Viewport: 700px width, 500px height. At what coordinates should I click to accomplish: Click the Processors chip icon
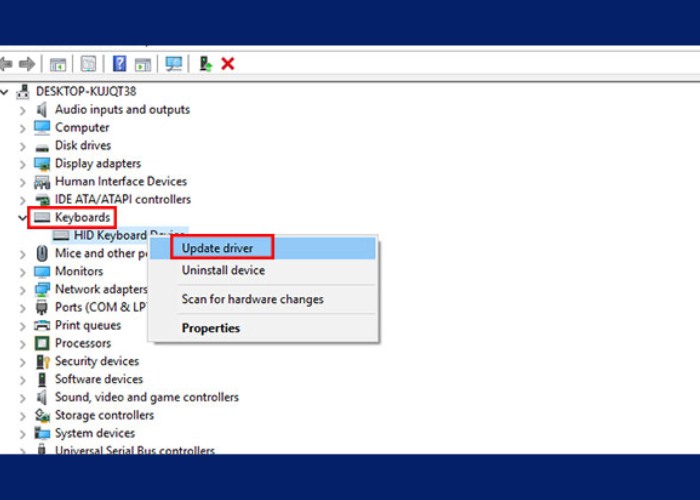tap(42, 343)
